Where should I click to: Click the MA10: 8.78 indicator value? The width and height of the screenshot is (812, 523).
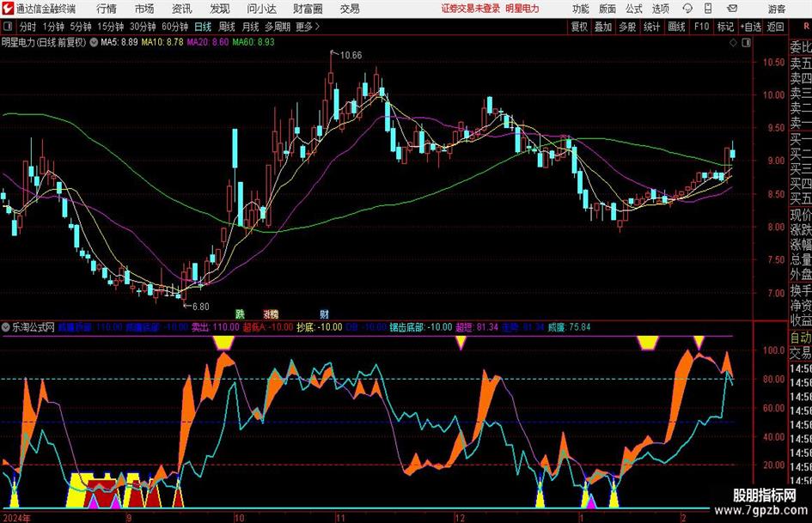(x=162, y=42)
